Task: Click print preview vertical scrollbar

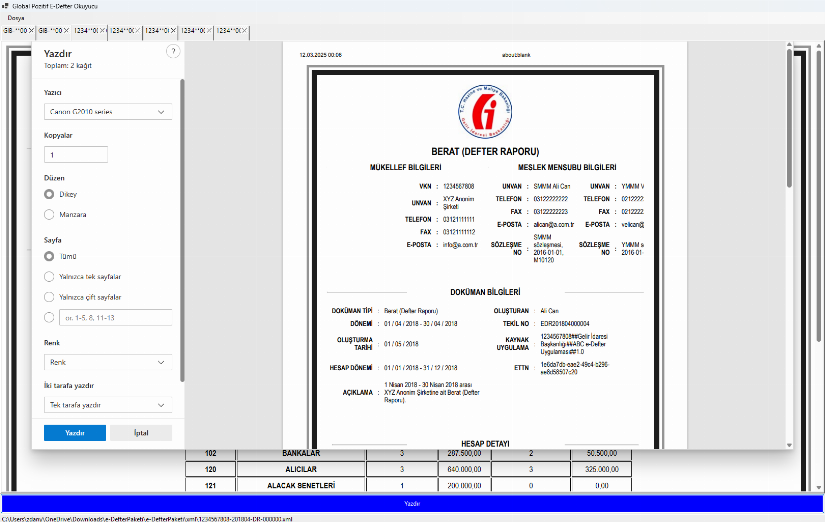Action: pyautogui.click(x=789, y=118)
